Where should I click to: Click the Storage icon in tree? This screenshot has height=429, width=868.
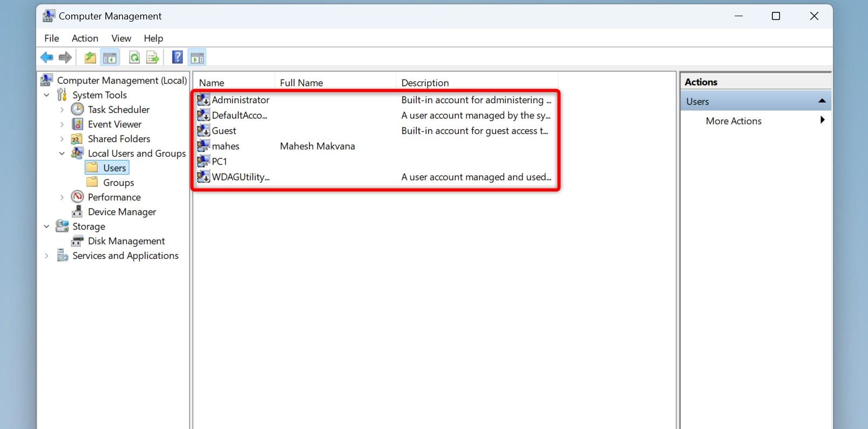pos(62,226)
